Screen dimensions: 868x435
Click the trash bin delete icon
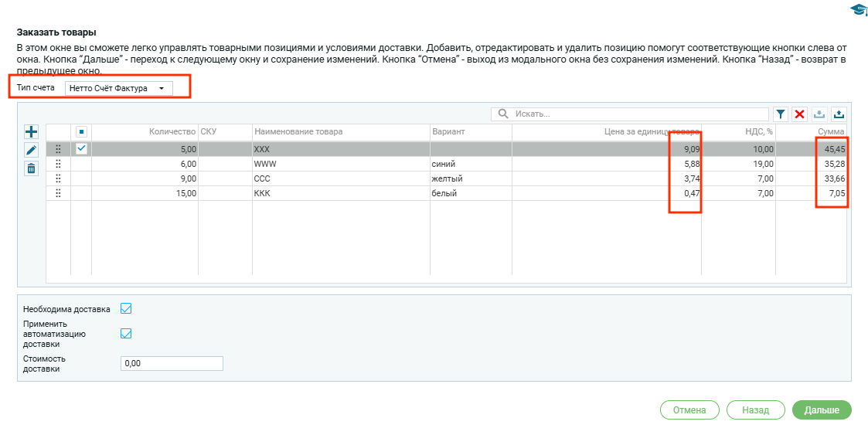31,168
